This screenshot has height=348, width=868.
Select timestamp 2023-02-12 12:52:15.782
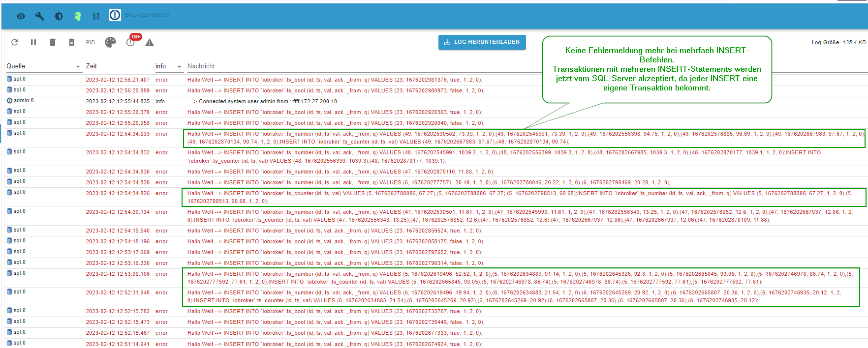[118, 311]
